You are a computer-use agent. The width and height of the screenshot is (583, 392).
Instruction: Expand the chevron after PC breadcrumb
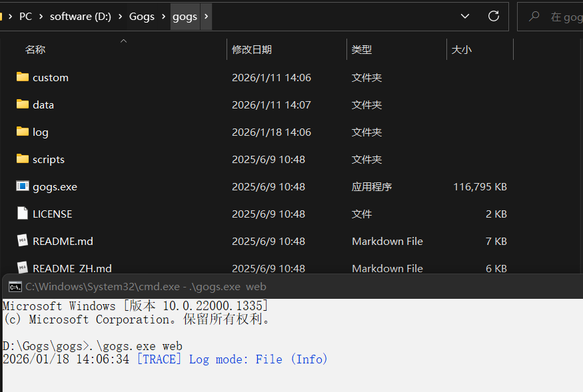pyautogui.click(x=41, y=17)
